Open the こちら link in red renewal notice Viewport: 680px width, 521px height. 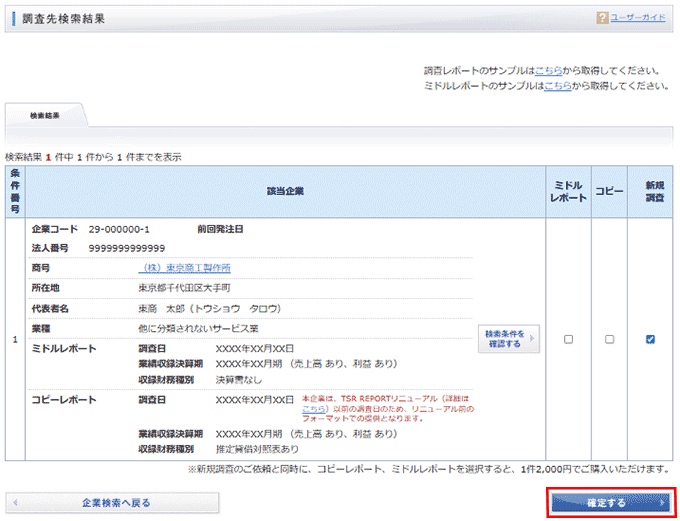click(x=314, y=409)
